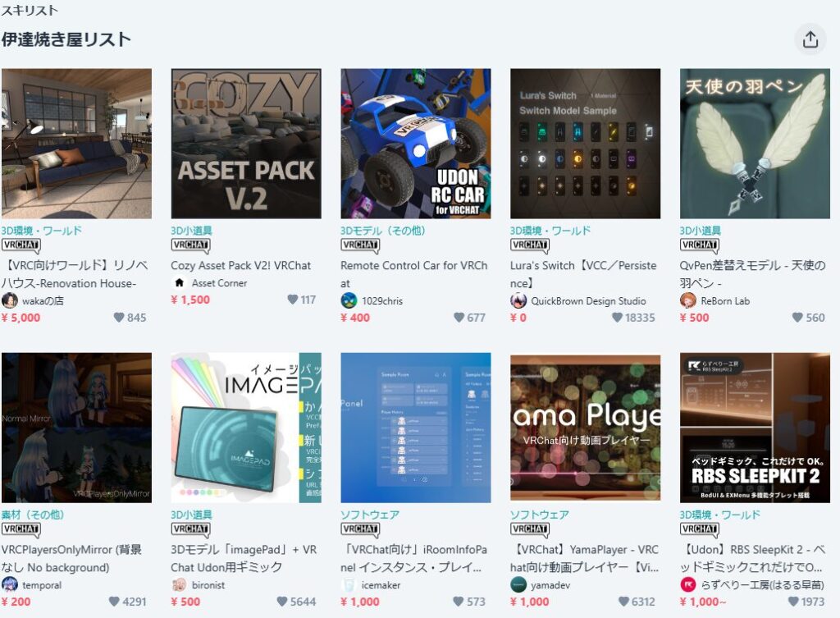The image size is (840, 618).
Task: Click the heart beside 1973 on RBS SleepKit 2
Action: (x=793, y=602)
